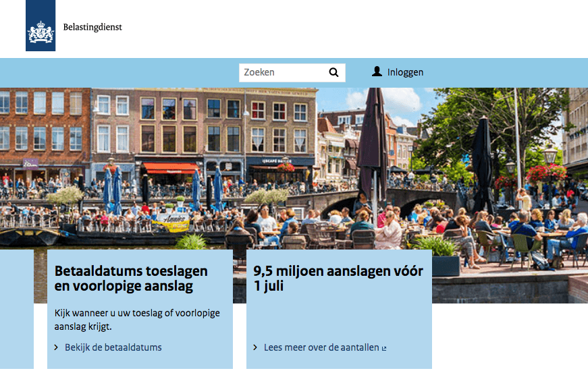The height and width of the screenshot is (377, 588).
Task: Click the Belastingdienst coat of arms logo
Action: 41,26
